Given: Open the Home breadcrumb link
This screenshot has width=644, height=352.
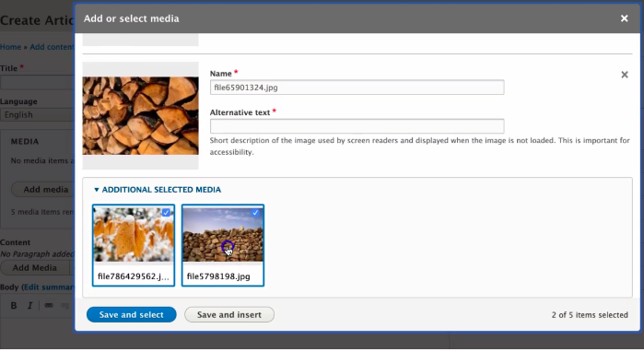Looking at the screenshot, I should click(x=11, y=47).
